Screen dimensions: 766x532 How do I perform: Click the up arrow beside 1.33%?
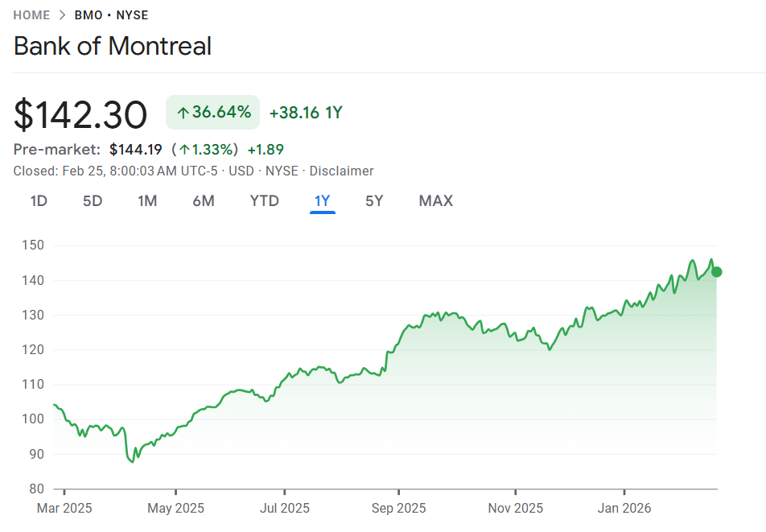click(184, 150)
